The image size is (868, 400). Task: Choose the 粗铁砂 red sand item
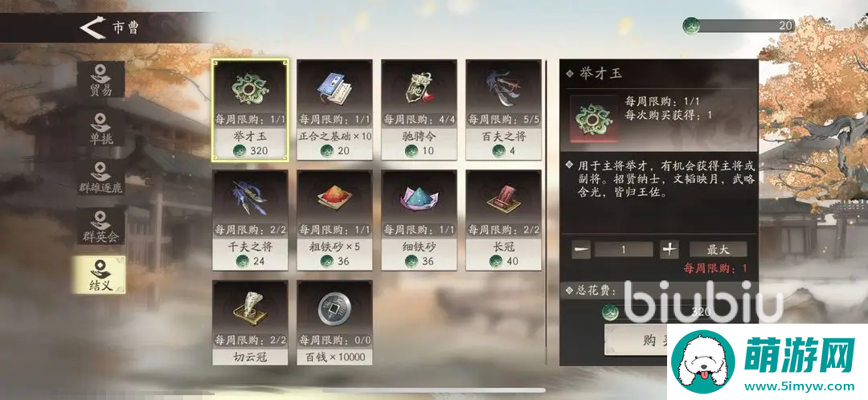pyautogui.click(x=334, y=220)
